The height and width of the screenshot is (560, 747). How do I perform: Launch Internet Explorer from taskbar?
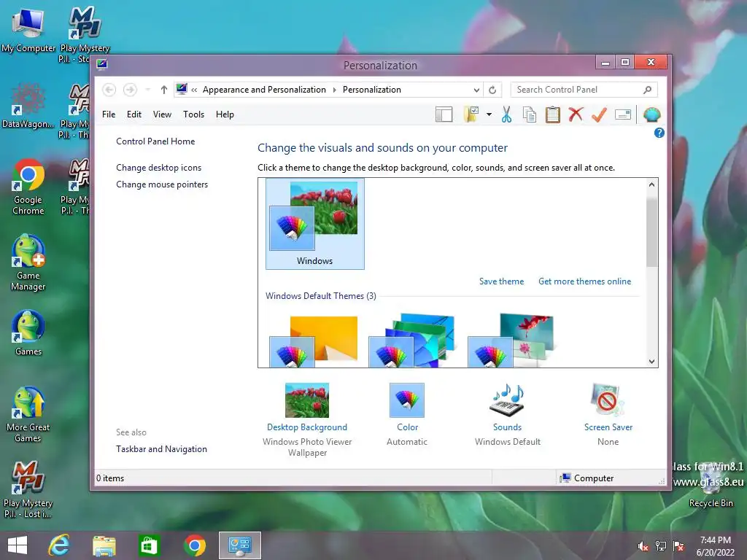[x=59, y=545]
